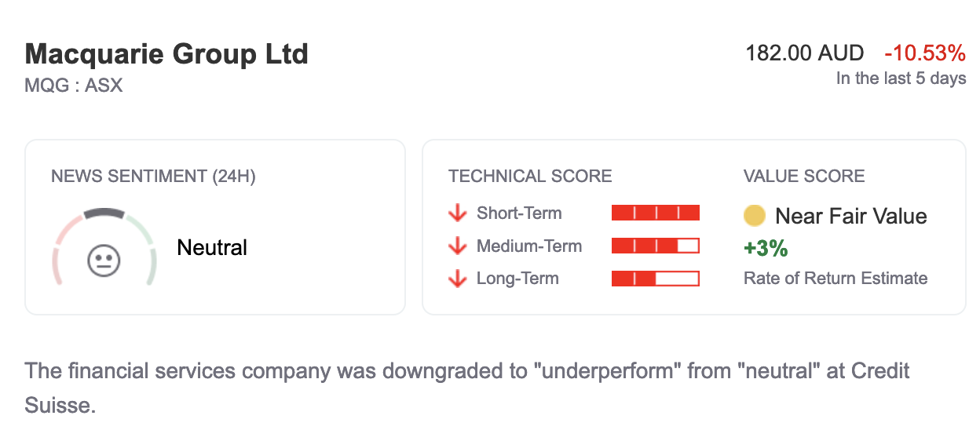Click the MQG : ASX ticker
Image resolution: width=980 pixels, height=441 pixels.
[74, 85]
